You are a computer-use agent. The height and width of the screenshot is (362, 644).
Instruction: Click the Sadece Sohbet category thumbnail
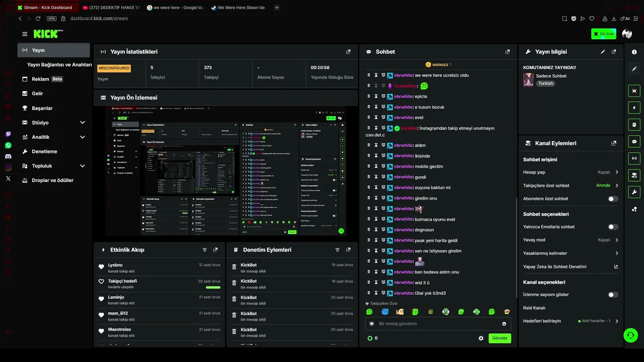click(528, 79)
